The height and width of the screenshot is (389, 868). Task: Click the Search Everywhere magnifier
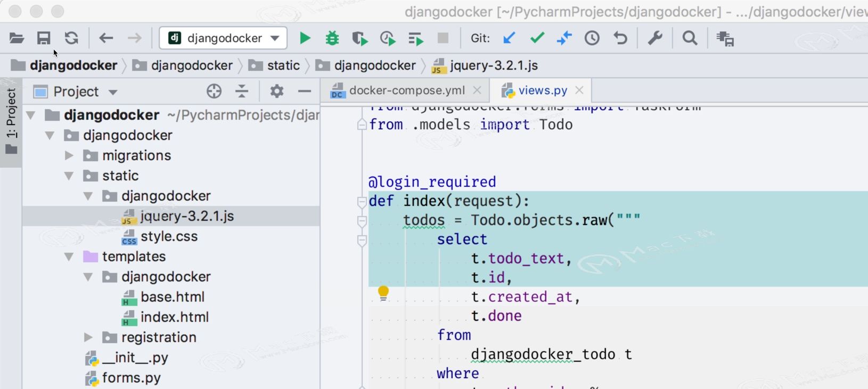click(690, 38)
